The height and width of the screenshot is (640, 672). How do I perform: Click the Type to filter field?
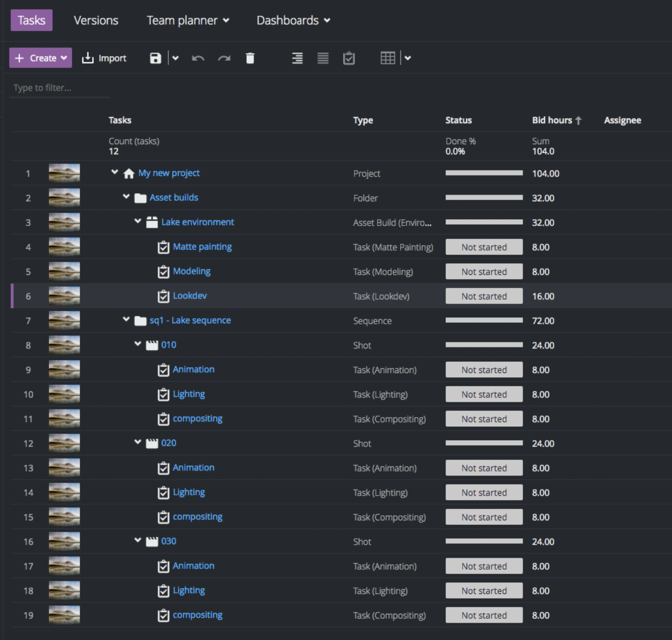pos(59,88)
